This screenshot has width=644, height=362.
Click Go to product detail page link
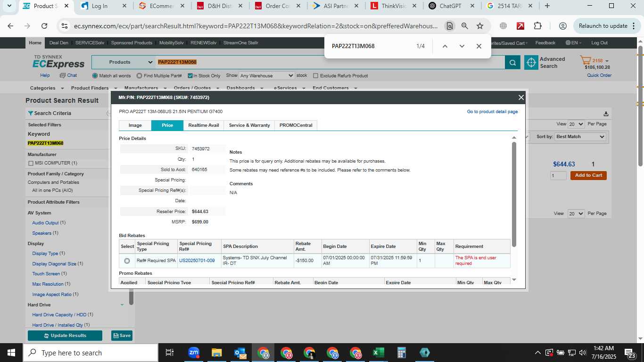pos(492,112)
